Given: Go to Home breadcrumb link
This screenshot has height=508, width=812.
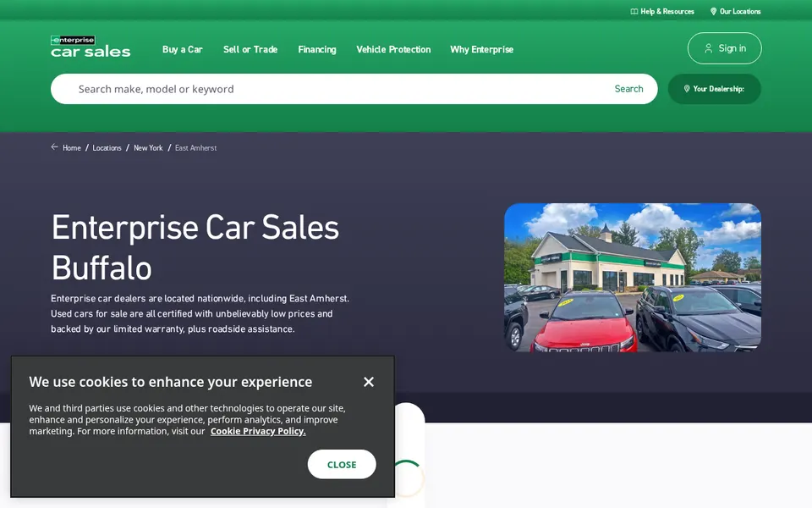Looking at the screenshot, I should (x=71, y=147).
